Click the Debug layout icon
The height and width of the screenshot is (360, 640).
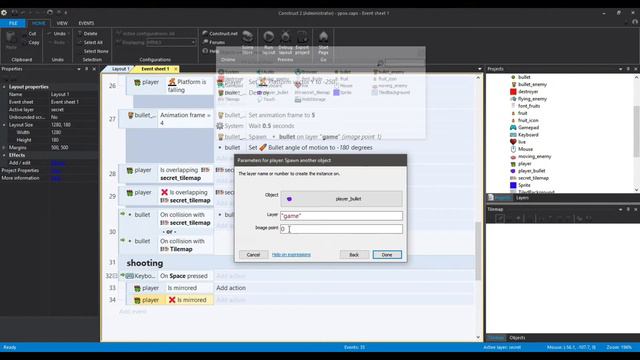[x=285, y=37]
